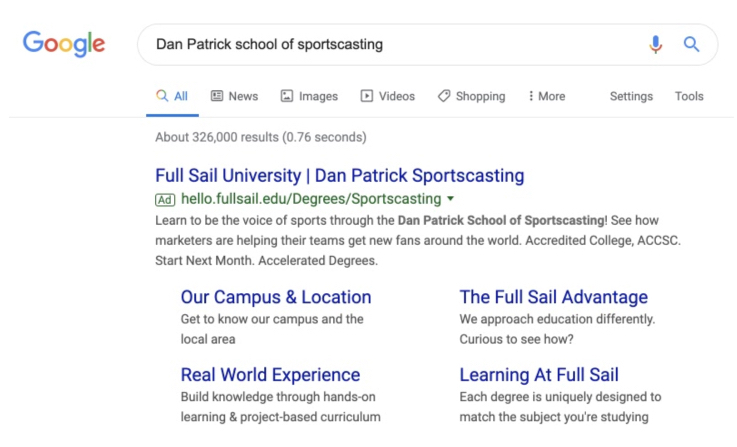This screenshot has width=737, height=447.
Task: Select the All results tab
Action: click(x=172, y=96)
